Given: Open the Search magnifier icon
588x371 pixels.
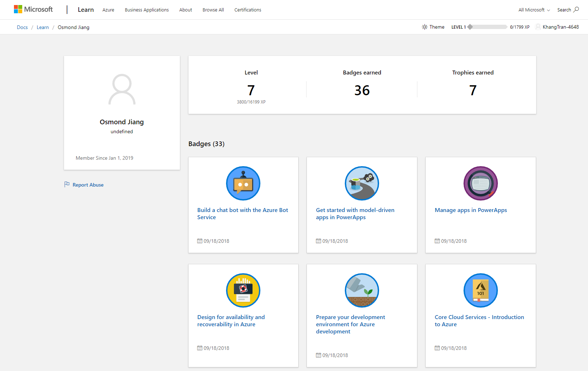Looking at the screenshot, I should tap(576, 10).
